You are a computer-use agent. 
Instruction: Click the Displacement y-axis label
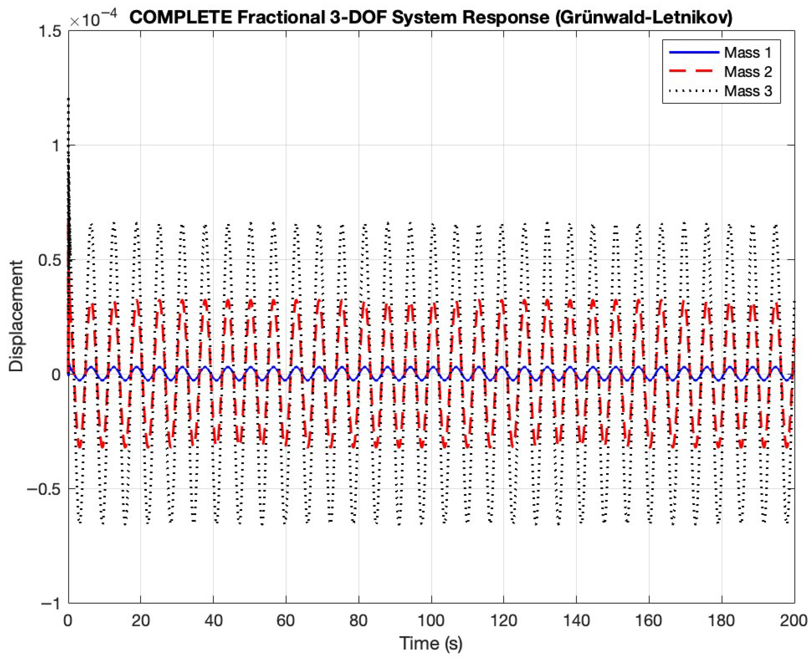click(x=17, y=316)
